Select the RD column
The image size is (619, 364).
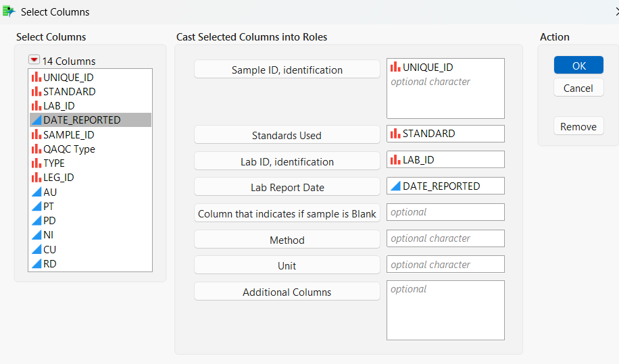pos(91,263)
